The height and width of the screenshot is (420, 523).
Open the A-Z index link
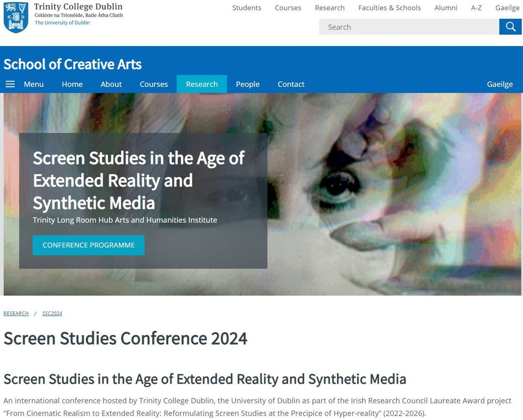click(476, 8)
